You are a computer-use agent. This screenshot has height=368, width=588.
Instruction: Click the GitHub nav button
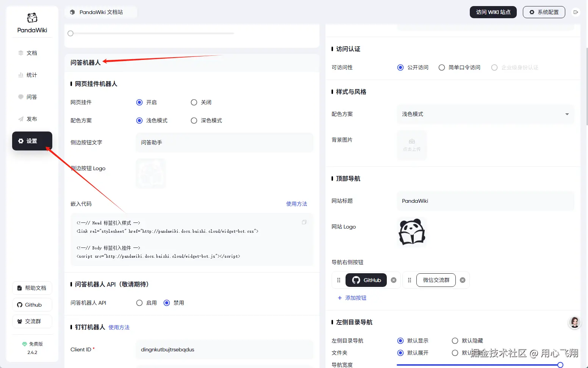(366, 280)
